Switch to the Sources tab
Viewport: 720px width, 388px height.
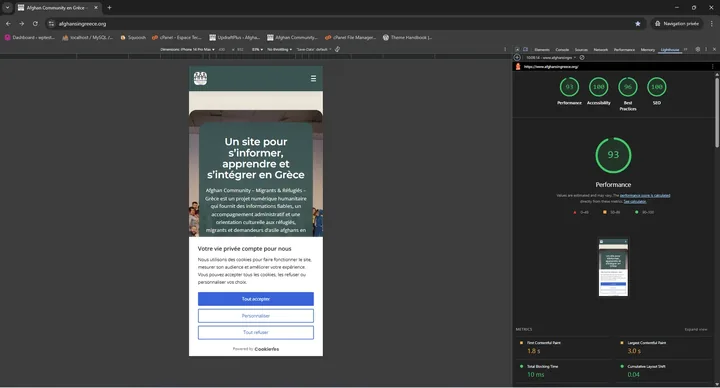[581, 50]
